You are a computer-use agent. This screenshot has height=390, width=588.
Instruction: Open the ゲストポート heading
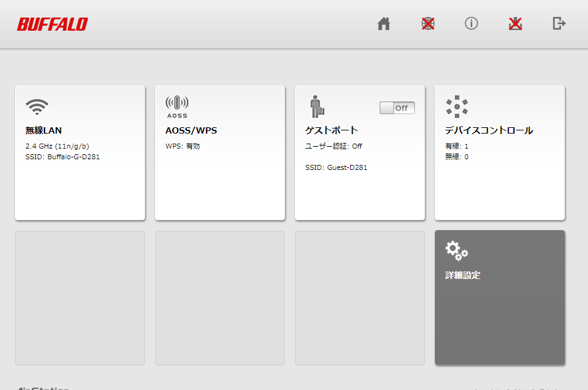[331, 130]
